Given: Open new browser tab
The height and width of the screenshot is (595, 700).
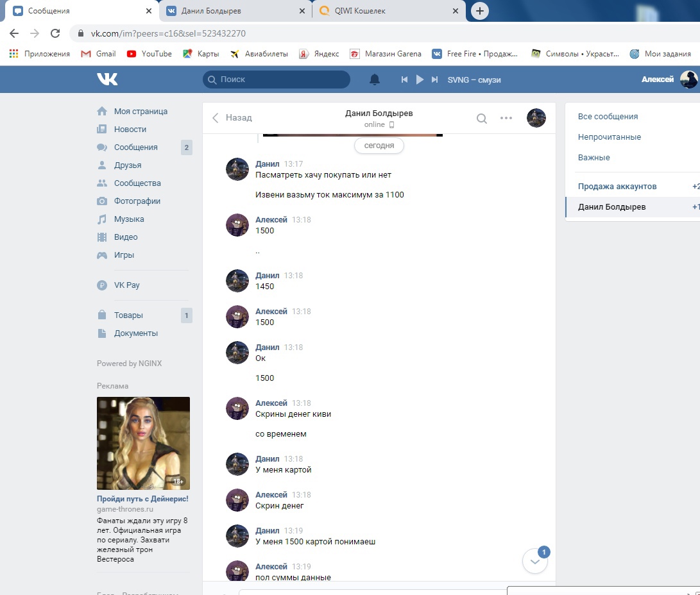Looking at the screenshot, I should pos(479,11).
